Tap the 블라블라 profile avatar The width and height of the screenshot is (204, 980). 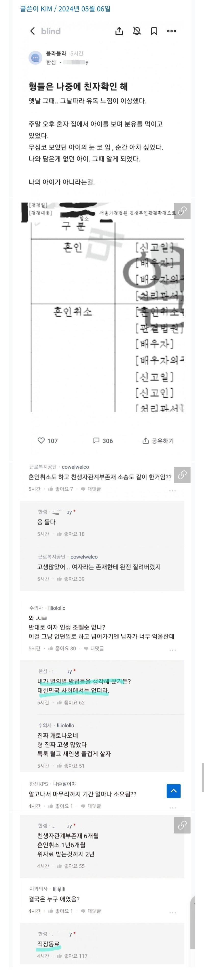36,56
